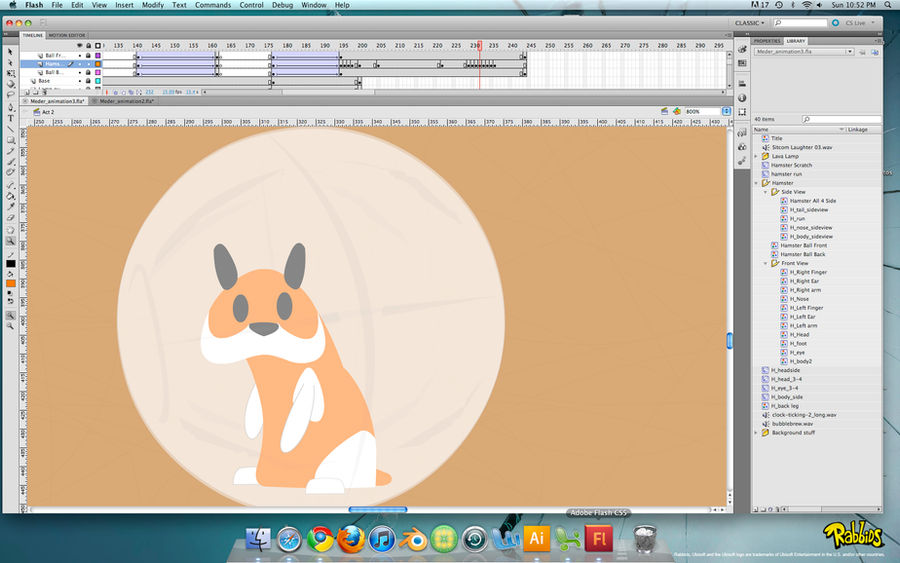Toggle visibility dot of Ball Front layer
Image resolution: width=900 pixels, height=563 pixels.
[x=80, y=56]
